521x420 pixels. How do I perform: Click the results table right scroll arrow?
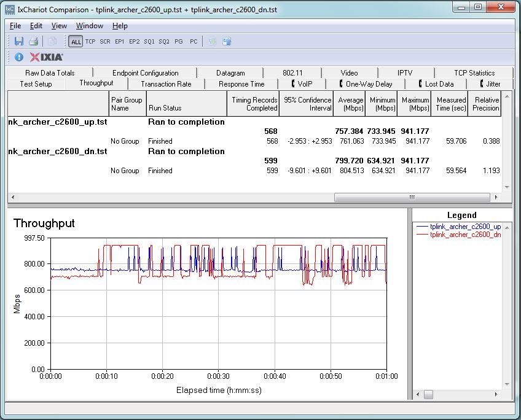[x=496, y=197]
